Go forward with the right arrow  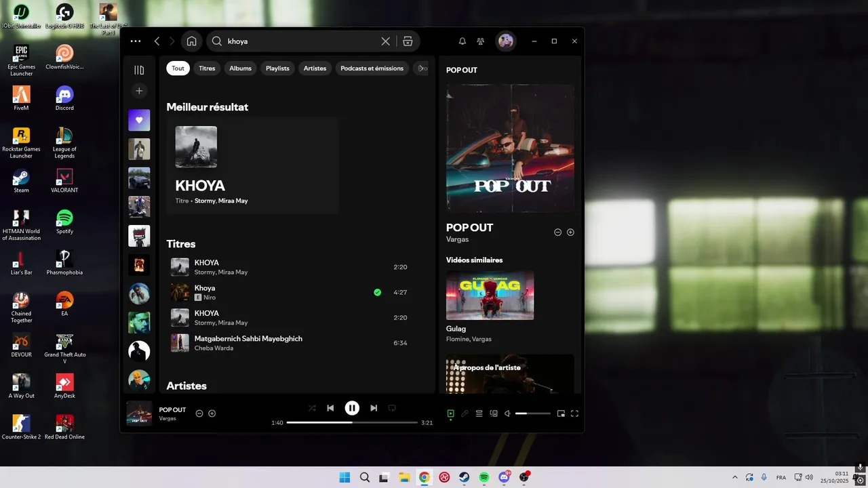pyautogui.click(x=172, y=41)
